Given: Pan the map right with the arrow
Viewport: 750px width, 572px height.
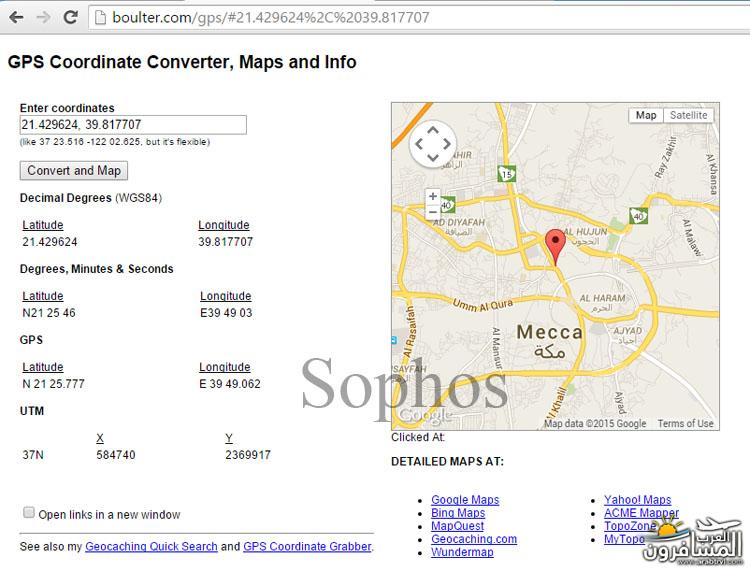Looking at the screenshot, I should [447, 144].
